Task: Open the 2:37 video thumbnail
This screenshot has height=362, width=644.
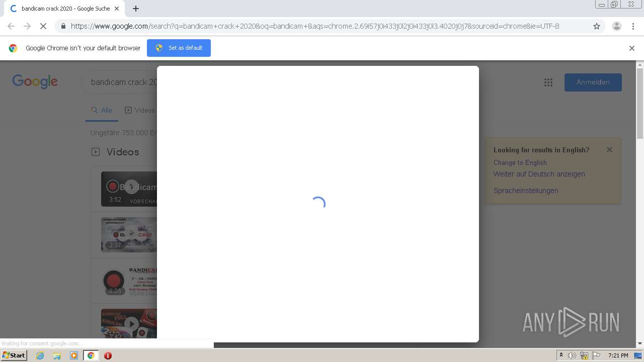Action: pyautogui.click(x=129, y=235)
